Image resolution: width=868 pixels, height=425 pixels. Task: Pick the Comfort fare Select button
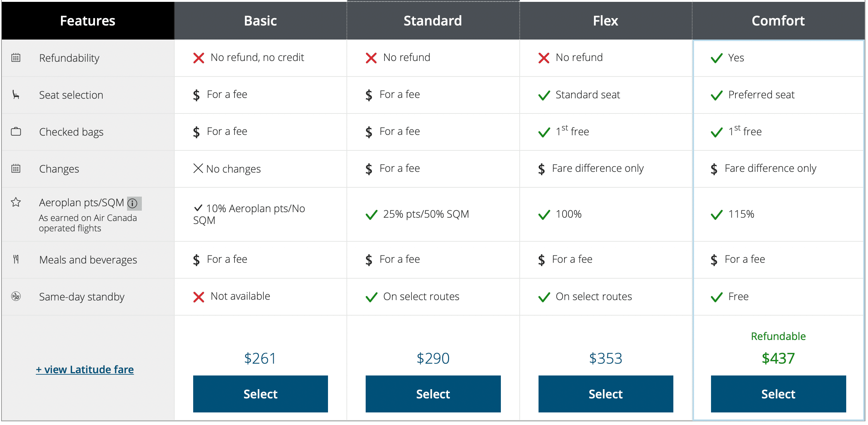[778, 394]
